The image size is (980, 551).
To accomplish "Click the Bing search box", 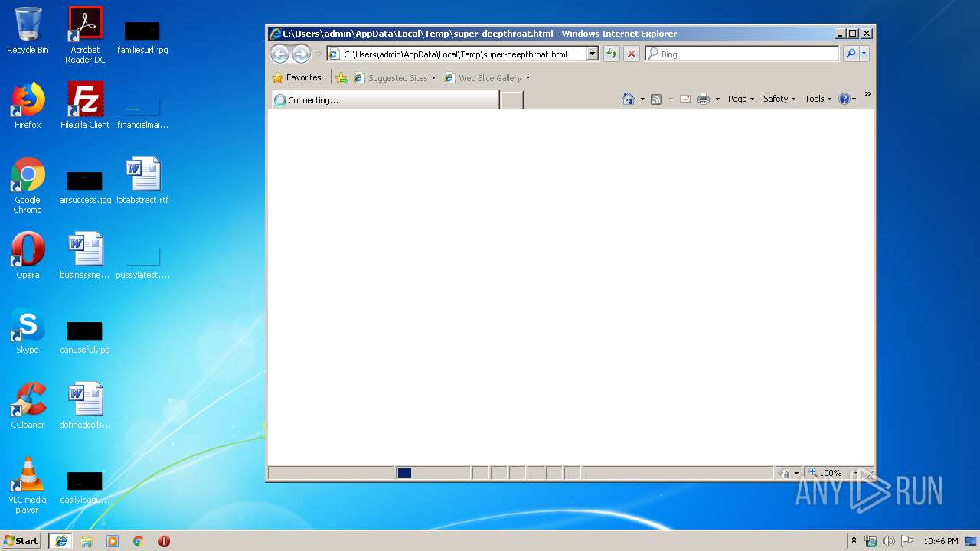I will pyautogui.click(x=742, y=54).
